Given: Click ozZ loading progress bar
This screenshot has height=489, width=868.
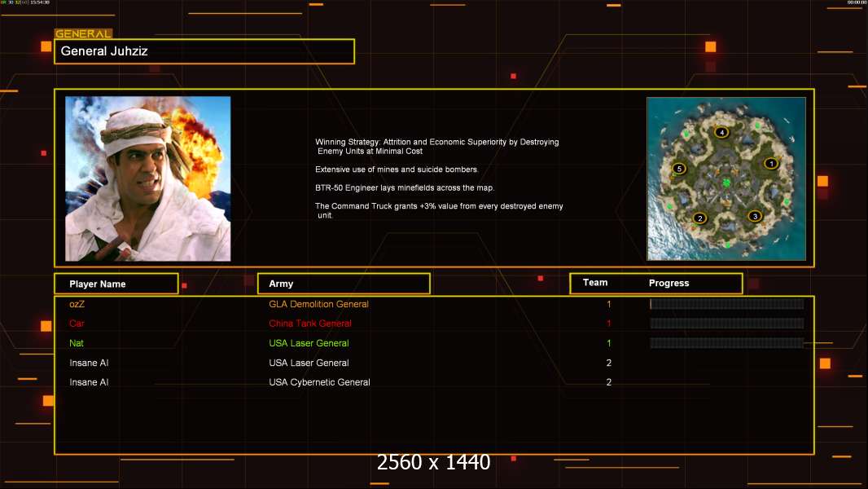Looking at the screenshot, I should point(727,304).
